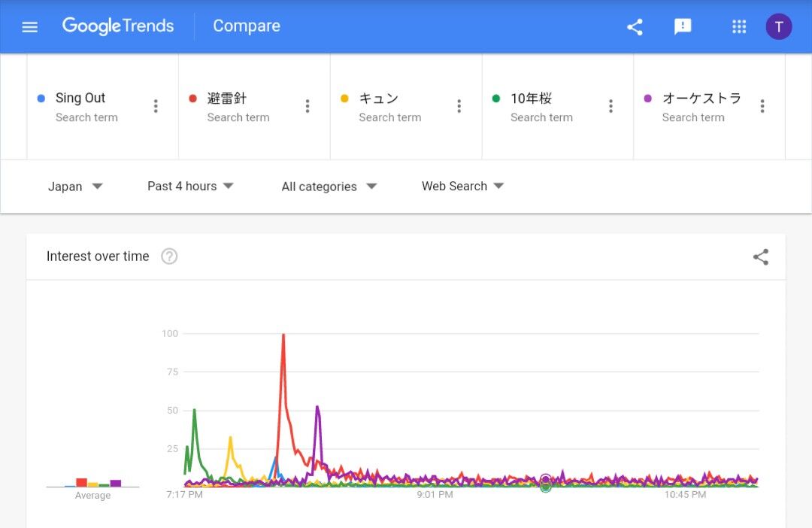Image resolution: width=812 pixels, height=528 pixels.
Task: Open the hamburger main menu
Action: point(29,26)
